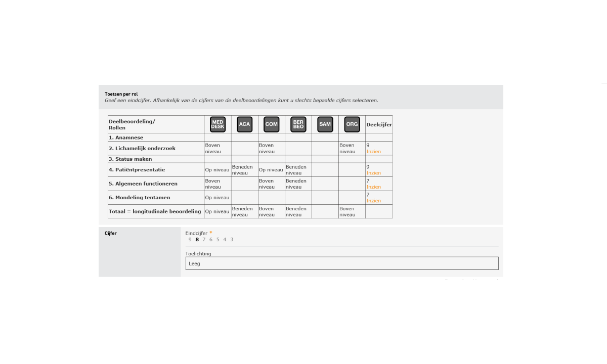Choose 6 as the Eindcijfer
Image resolution: width=607 pixels, height=364 pixels.
point(211,240)
